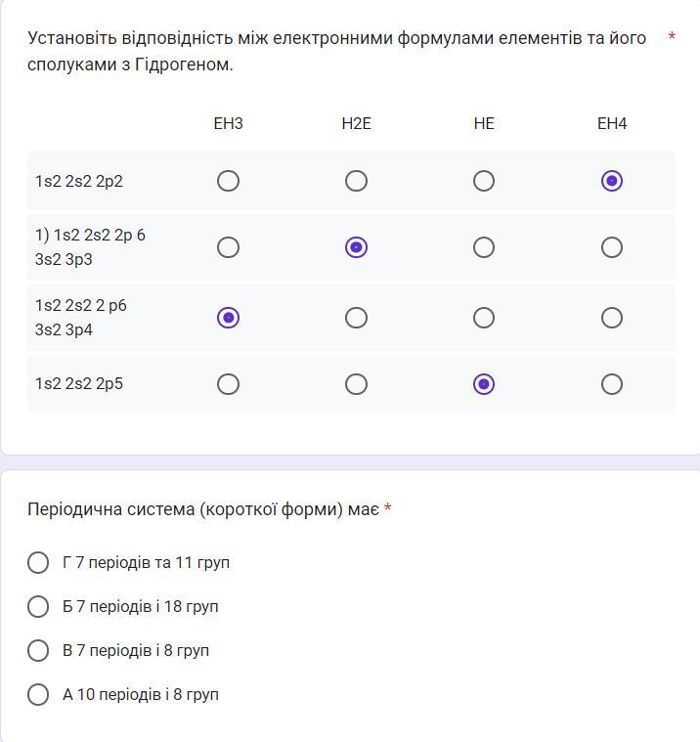Select answer Г 7 періодів та 11 груп
700x742 pixels.
(x=38, y=562)
